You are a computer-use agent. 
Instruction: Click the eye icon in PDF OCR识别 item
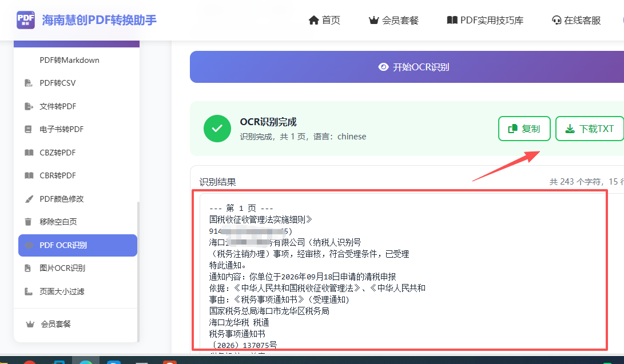coord(29,245)
